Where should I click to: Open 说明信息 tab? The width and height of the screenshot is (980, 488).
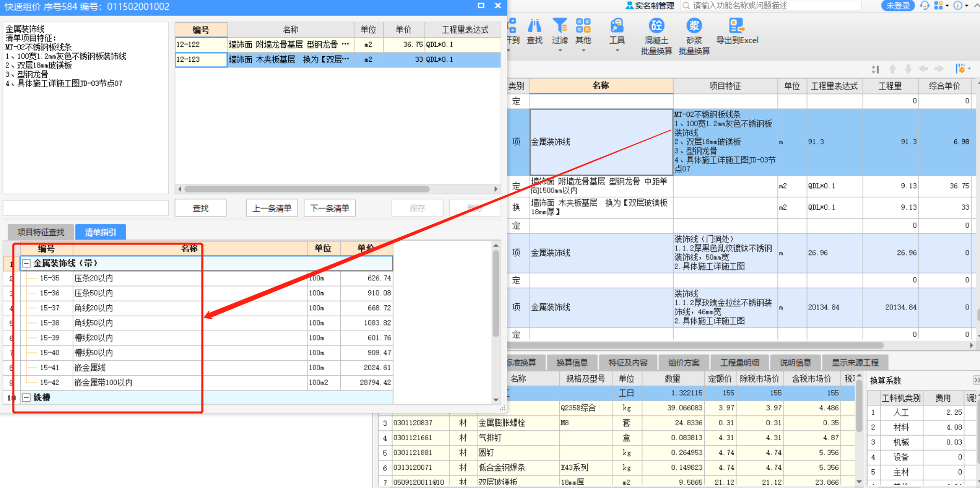(795, 362)
